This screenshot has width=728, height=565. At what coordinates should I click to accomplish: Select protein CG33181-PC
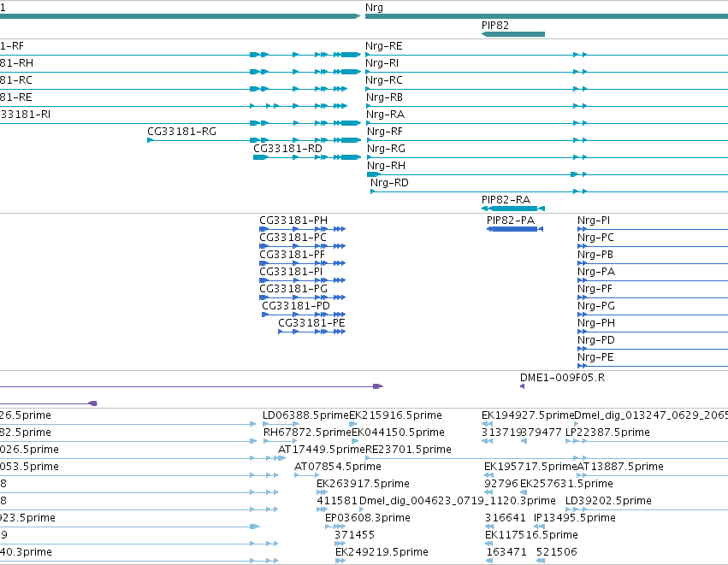point(293,238)
